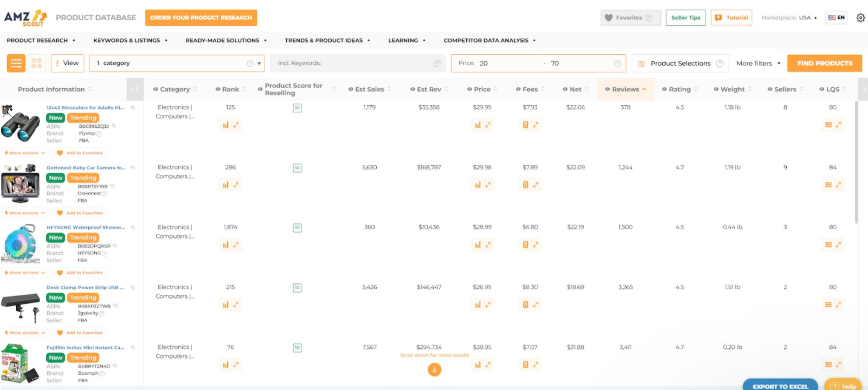Open fees calculator icon for Binoculars row

pyautogui.click(x=525, y=125)
